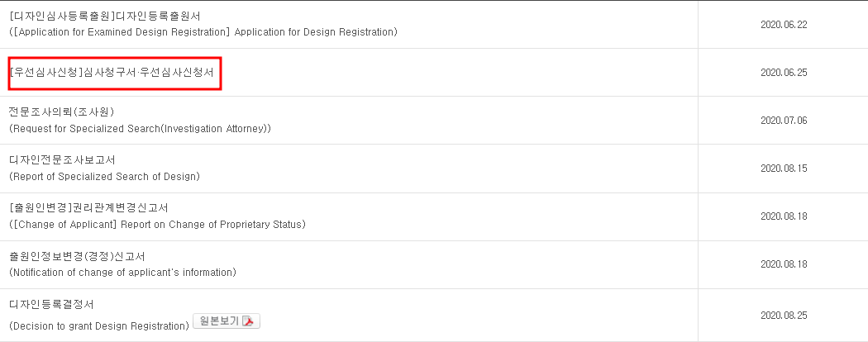Click the PDF icon on the 원본보기 button
The height and width of the screenshot is (342, 868).
click(249, 321)
